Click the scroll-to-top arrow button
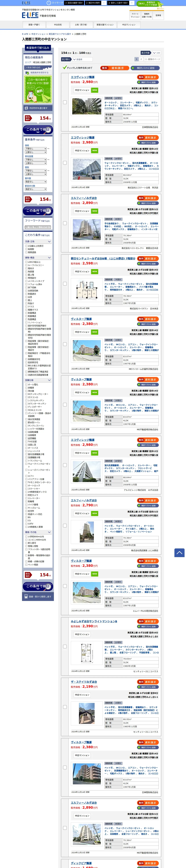 click(x=179, y=552)
